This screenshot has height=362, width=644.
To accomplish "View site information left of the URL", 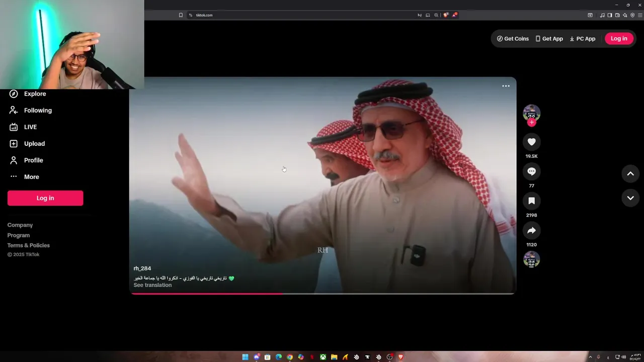I will (x=191, y=15).
